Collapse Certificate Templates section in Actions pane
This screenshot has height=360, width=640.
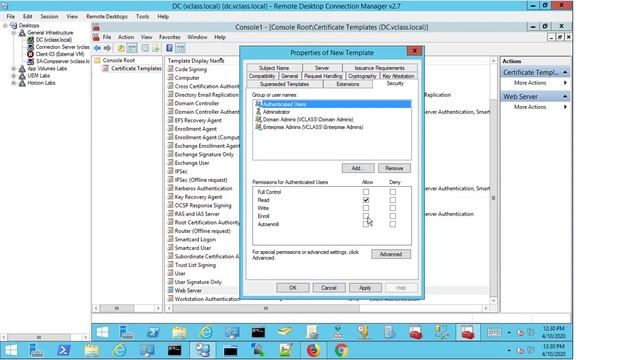pos(565,72)
